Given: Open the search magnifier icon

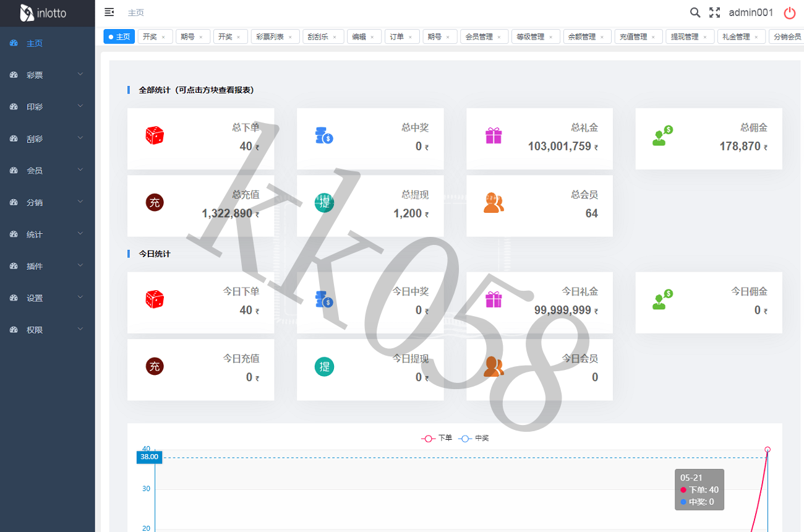Looking at the screenshot, I should [695, 12].
